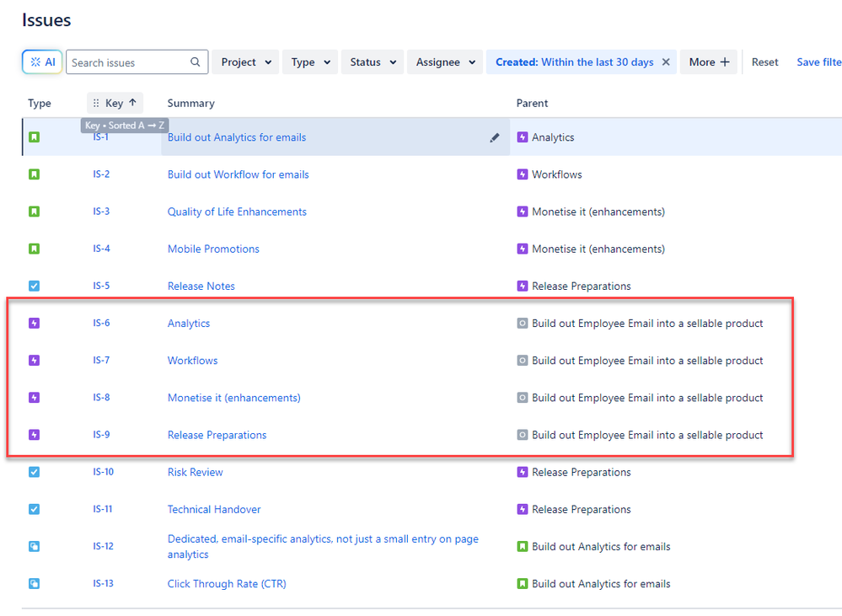Open issue key IS-6

click(x=101, y=323)
